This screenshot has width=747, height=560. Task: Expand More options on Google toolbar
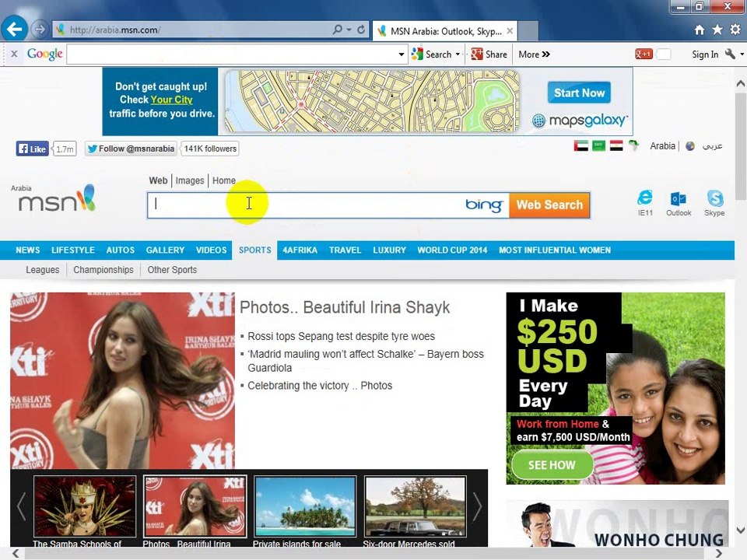click(x=534, y=54)
